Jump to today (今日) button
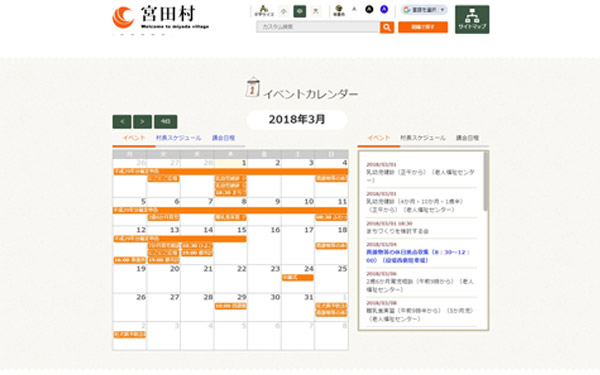The height and width of the screenshot is (375, 600). coord(166,122)
